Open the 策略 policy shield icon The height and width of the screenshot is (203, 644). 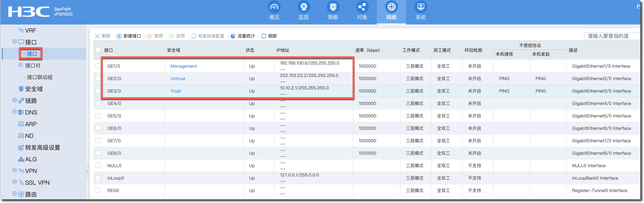pos(333,7)
